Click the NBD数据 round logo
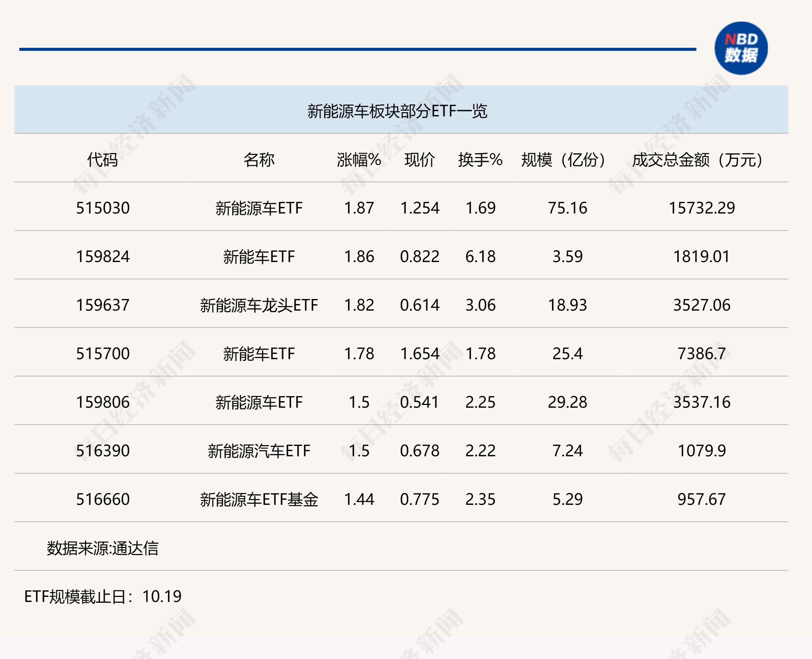The image size is (812, 659). tap(741, 48)
